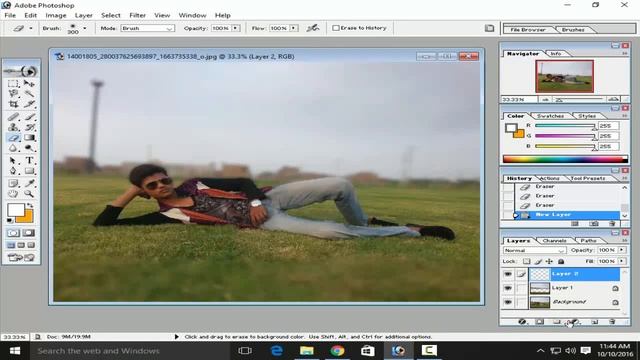Switch to the Actions tab
Image resolution: width=640 pixels, height=360 pixels.
tap(549, 178)
